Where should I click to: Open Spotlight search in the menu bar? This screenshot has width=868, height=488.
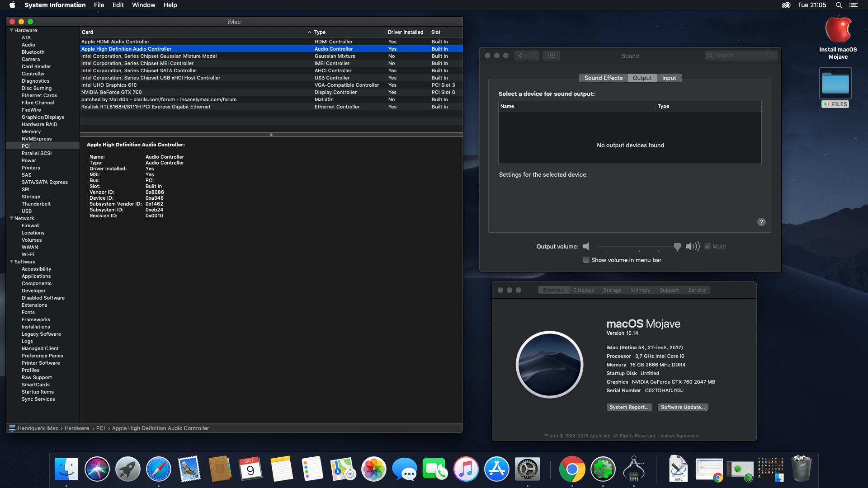(839, 5)
